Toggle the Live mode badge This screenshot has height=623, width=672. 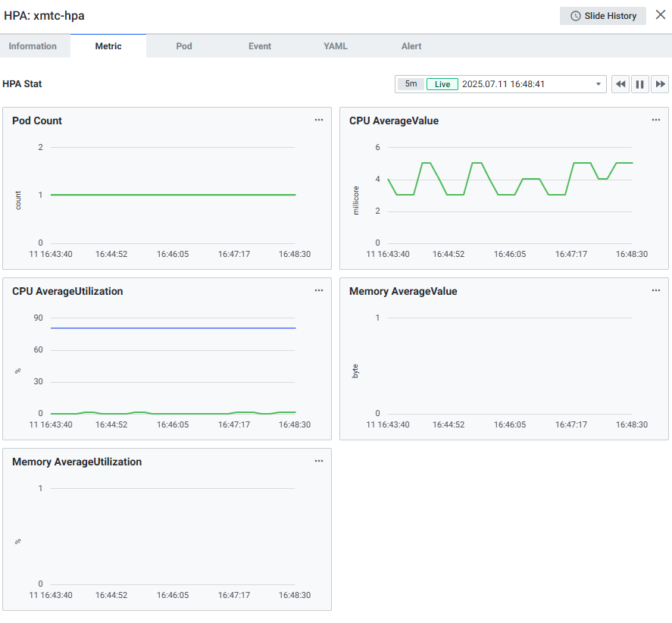pyautogui.click(x=442, y=84)
